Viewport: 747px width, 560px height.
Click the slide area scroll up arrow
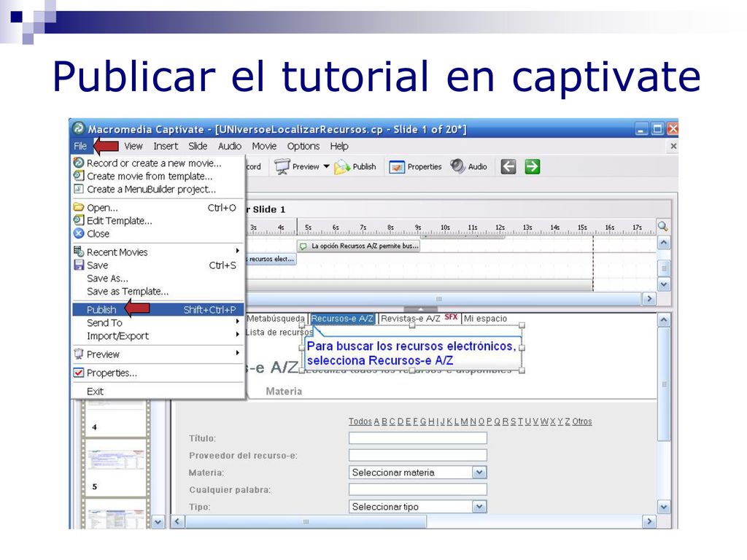click(664, 321)
